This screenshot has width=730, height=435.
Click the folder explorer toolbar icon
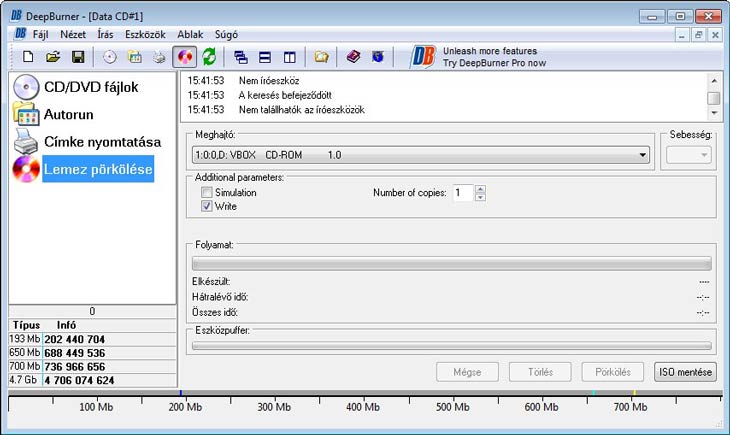coord(321,57)
